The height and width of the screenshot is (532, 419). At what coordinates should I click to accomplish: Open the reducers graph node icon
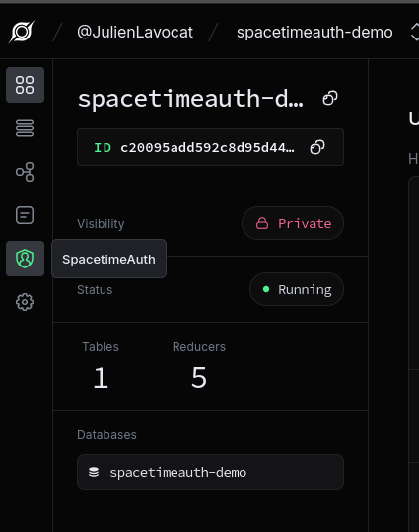click(x=25, y=172)
